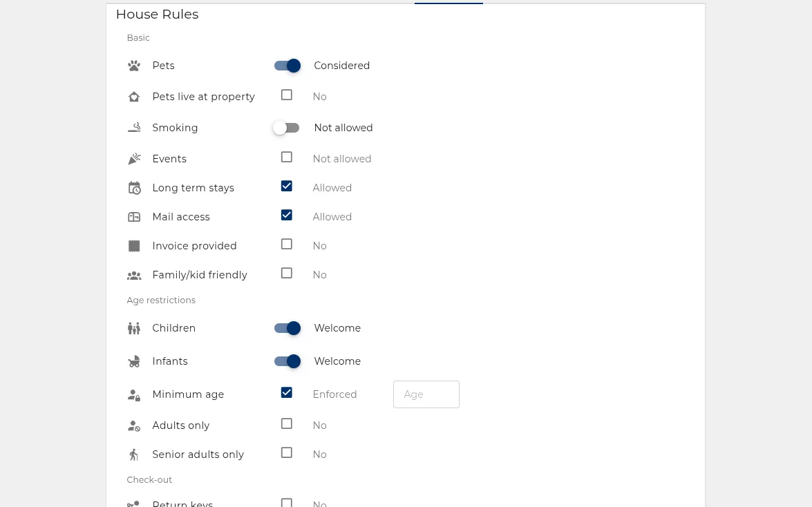The height and width of the screenshot is (507, 812).
Task: Click the mailbox icon for Mail access
Action: 134,217
